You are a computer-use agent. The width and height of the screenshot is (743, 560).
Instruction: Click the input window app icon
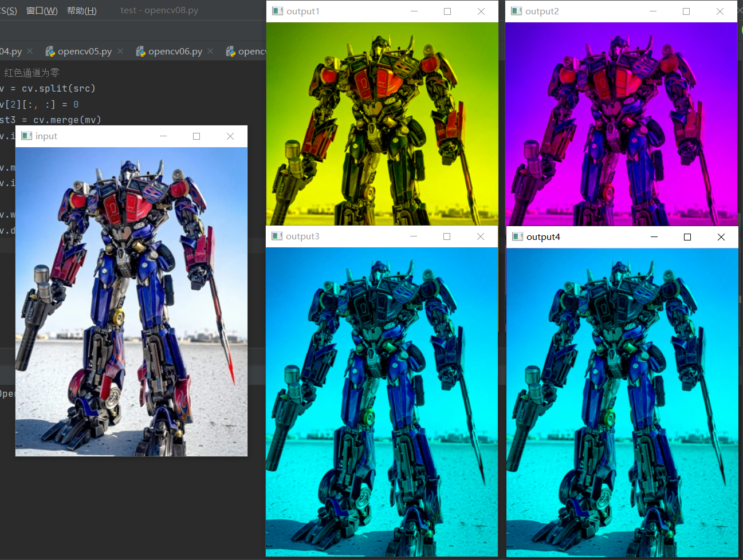26,136
